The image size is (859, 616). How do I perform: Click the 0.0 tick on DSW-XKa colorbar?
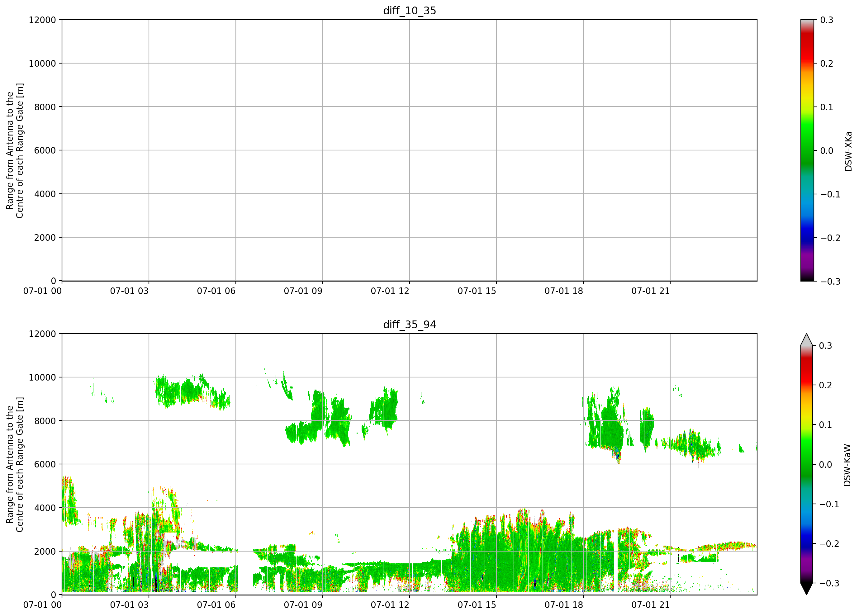pyautogui.click(x=827, y=151)
